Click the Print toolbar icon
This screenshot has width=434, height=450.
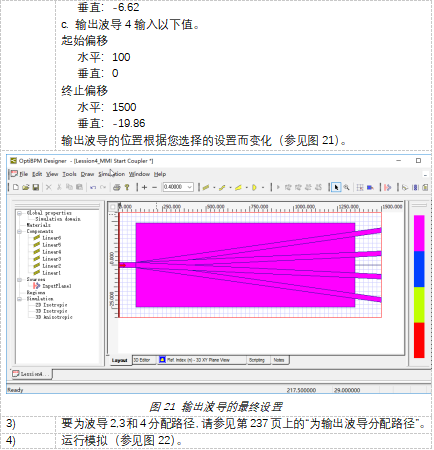tap(116, 187)
